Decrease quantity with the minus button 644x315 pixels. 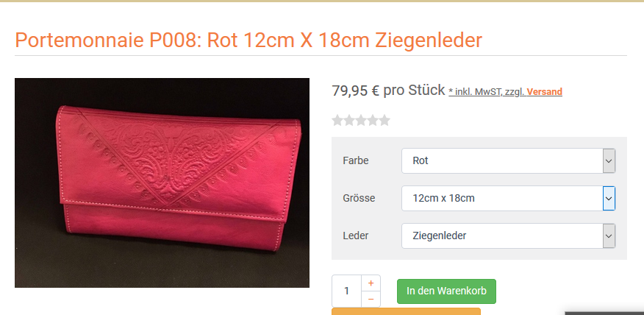tap(371, 299)
